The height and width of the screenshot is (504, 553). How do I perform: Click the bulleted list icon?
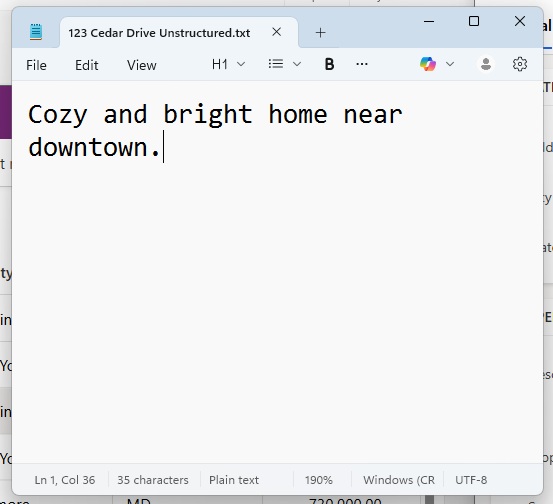[275, 64]
